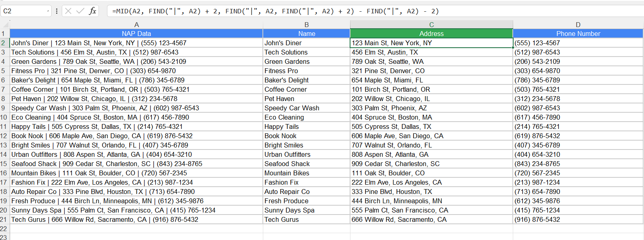Image resolution: width=644 pixels, height=240 pixels.
Task: Click the "Phone Number" header cell
Action: pyautogui.click(x=578, y=34)
